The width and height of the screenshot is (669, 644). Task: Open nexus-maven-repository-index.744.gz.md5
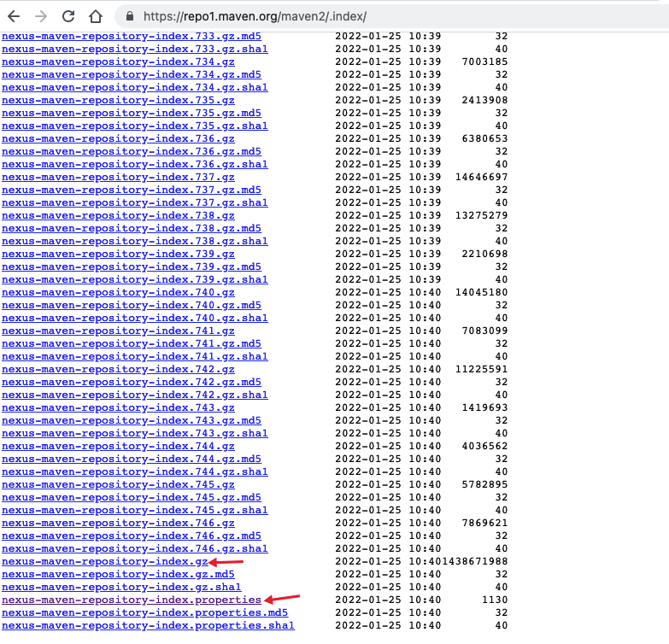132,459
